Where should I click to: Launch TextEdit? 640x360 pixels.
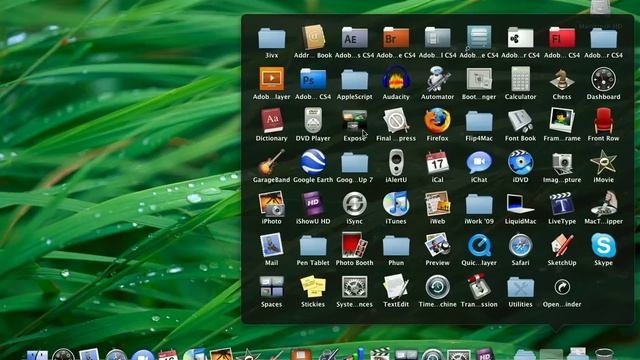(x=396, y=287)
